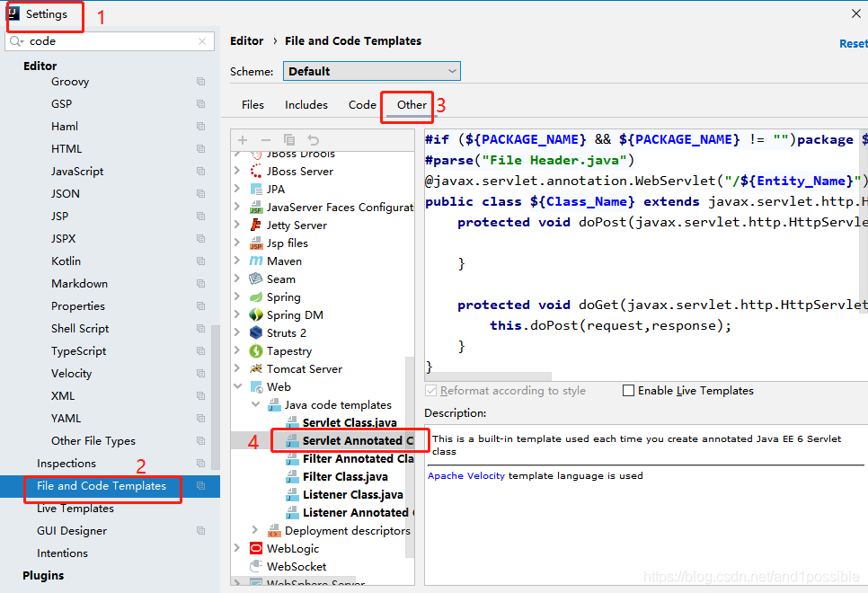Open the Apache Velocity link

(x=466, y=475)
